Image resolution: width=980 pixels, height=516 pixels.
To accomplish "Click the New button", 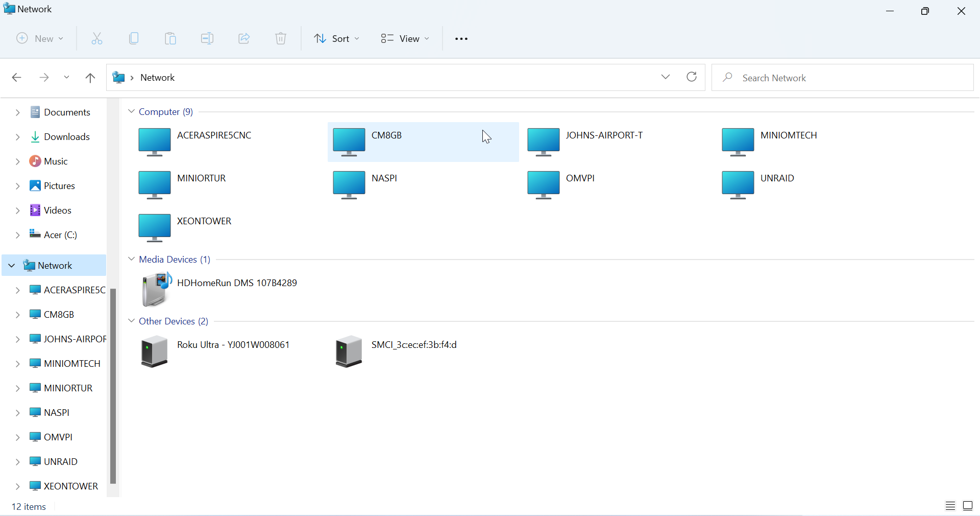I will click(39, 38).
